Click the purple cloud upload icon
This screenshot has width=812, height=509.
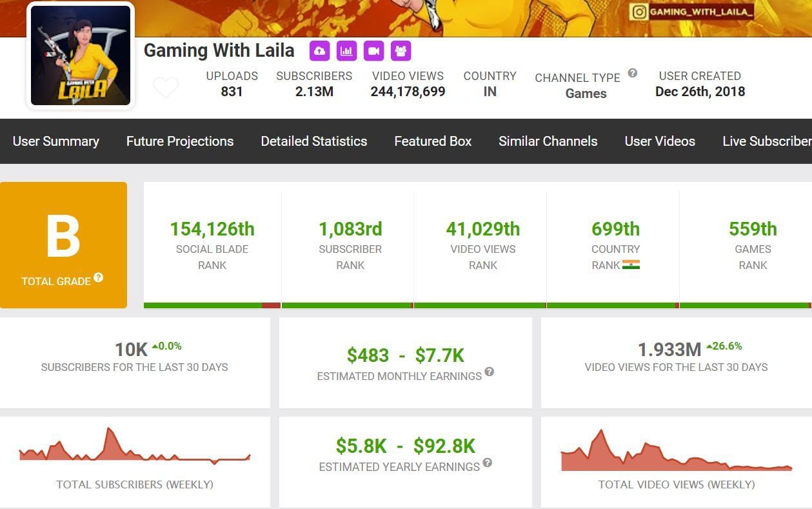320,50
